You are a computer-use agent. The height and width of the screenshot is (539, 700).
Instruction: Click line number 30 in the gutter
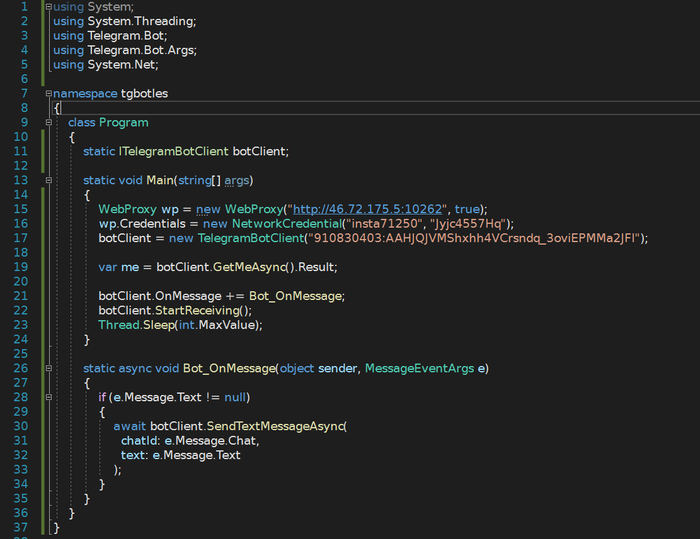(21, 426)
